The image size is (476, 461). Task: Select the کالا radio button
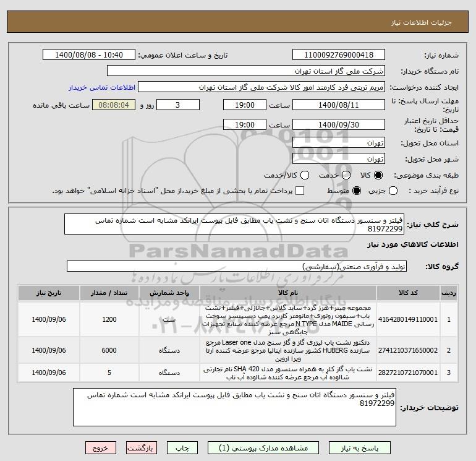coord(378,175)
